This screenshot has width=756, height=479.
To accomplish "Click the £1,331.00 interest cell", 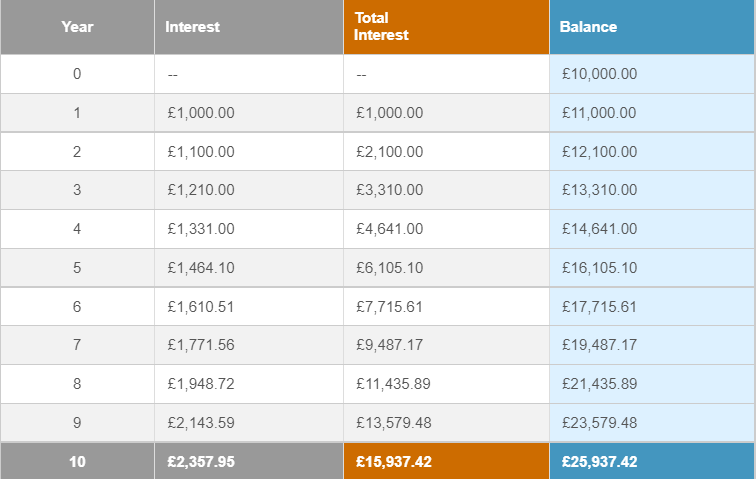I will click(201, 229).
